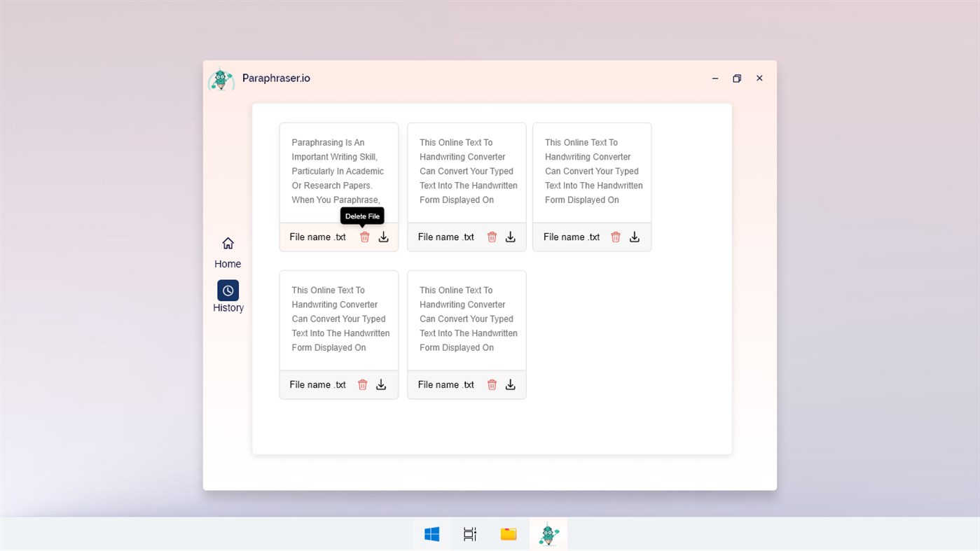The width and height of the screenshot is (980, 551).
Task: Download the bottom-middle history file
Action: (x=510, y=384)
